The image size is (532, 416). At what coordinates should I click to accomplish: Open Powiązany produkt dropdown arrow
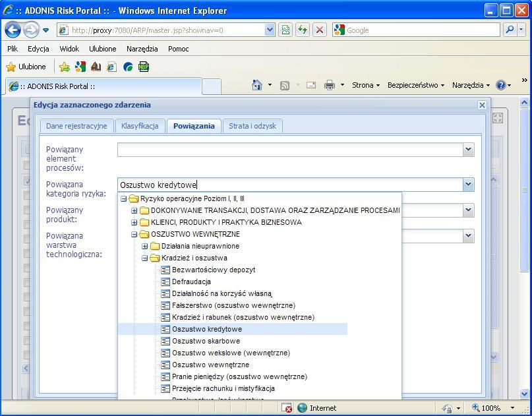(x=468, y=210)
